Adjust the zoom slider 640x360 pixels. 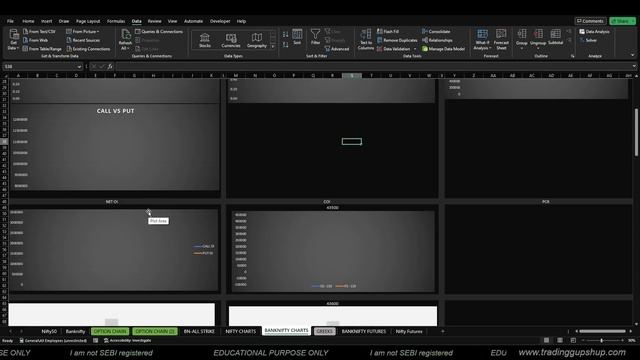[x=602, y=340]
